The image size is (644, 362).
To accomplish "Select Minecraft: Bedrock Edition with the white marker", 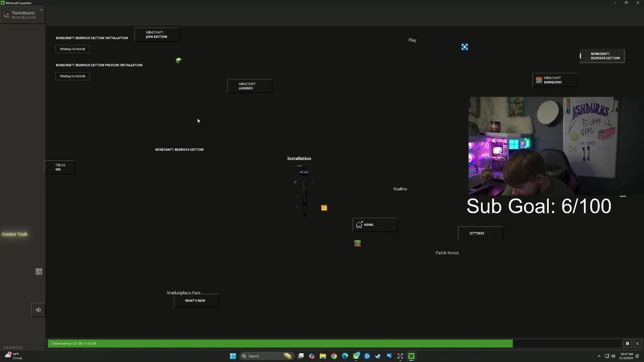I will click(602, 56).
